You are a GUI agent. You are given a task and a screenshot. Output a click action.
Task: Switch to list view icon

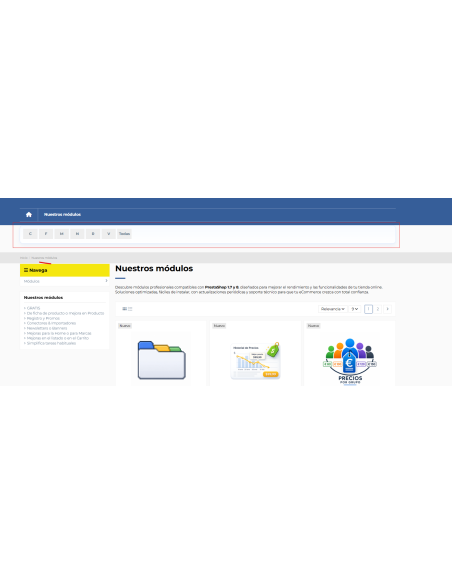(x=130, y=309)
